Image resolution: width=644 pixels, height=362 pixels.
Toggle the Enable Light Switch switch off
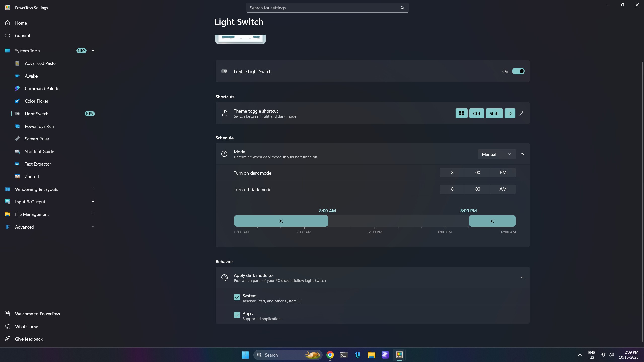click(518, 71)
